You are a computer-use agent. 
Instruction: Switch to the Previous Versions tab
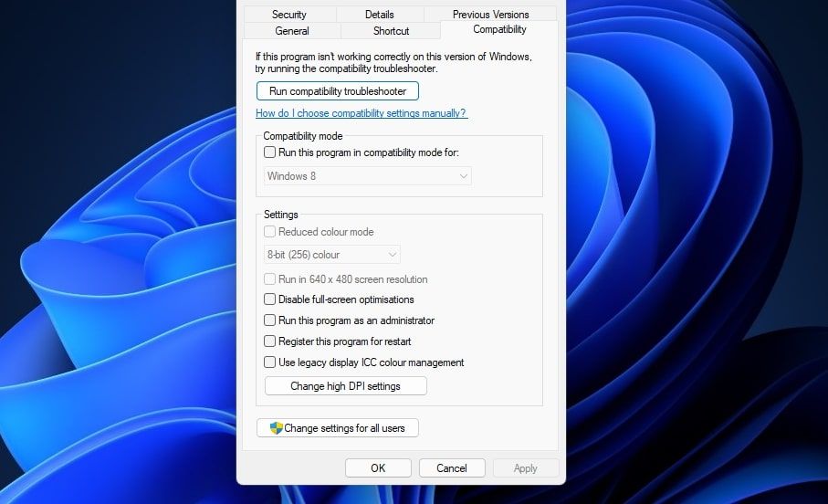tap(490, 15)
